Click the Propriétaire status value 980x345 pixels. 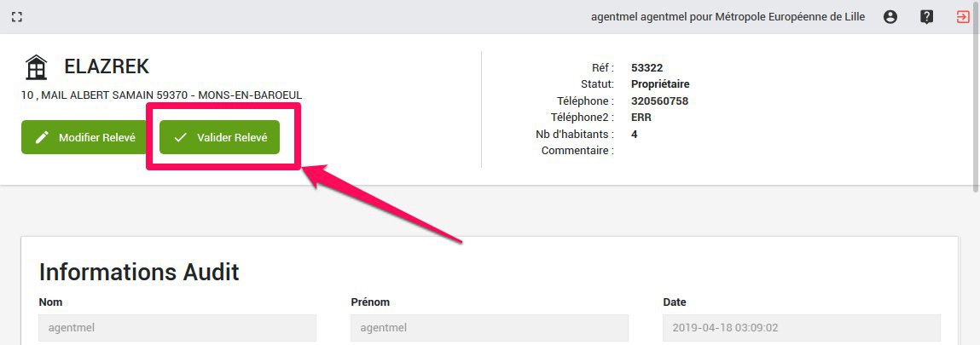click(660, 84)
